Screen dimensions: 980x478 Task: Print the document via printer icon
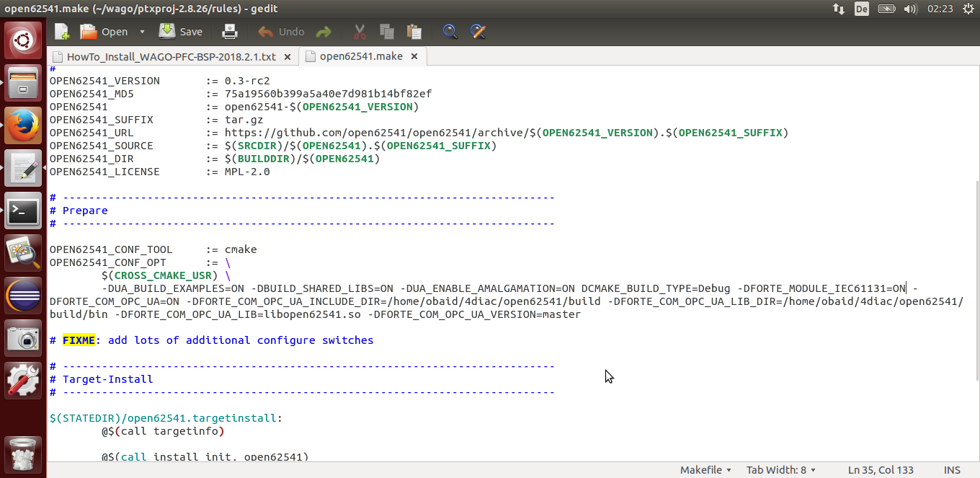[x=229, y=32]
